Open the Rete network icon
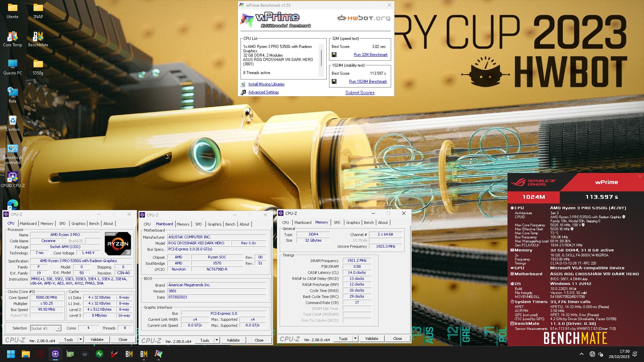The image size is (644, 362). [13, 95]
